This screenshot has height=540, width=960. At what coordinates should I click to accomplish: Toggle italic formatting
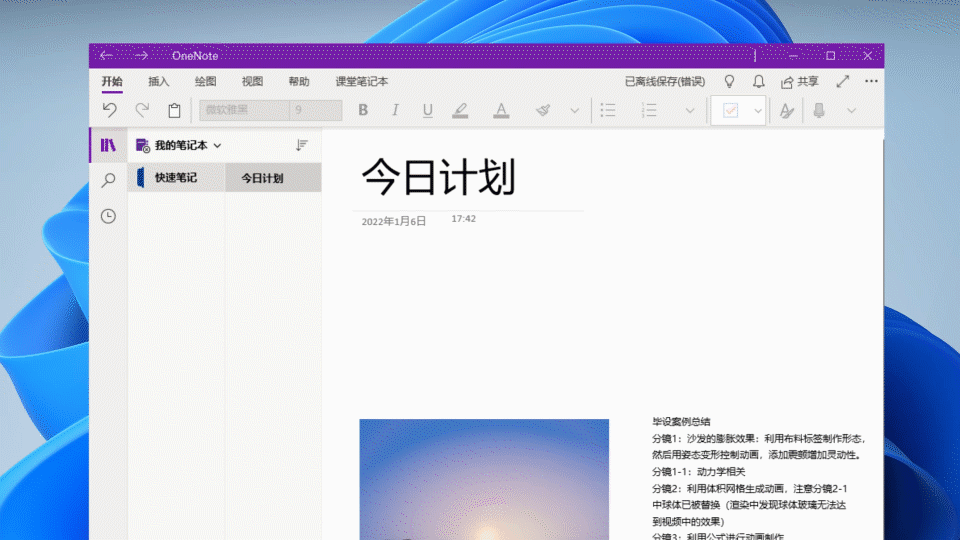coord(395,110)
